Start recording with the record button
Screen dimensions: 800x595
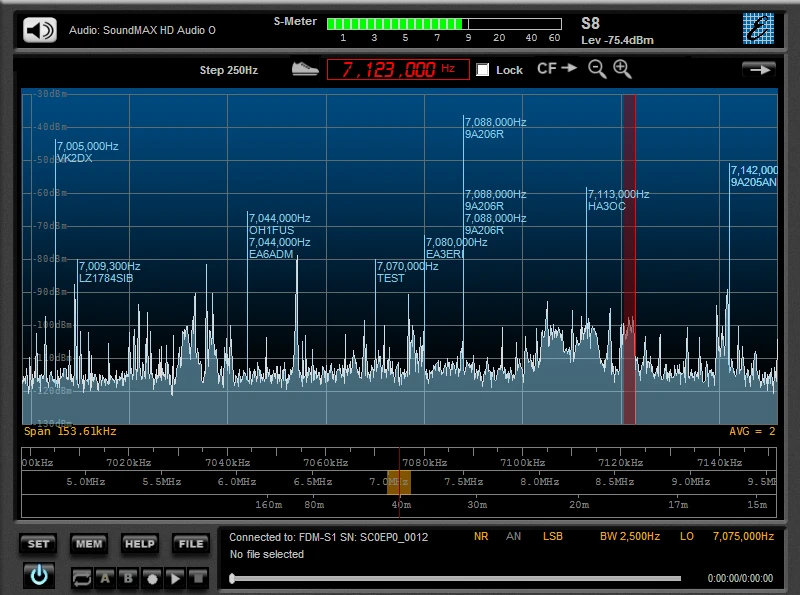click(151, 577)
